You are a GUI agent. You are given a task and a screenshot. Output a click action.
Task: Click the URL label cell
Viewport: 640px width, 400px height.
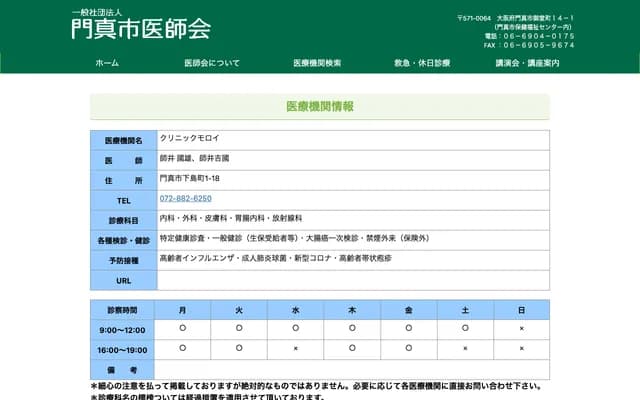click(x=124, y=280)
